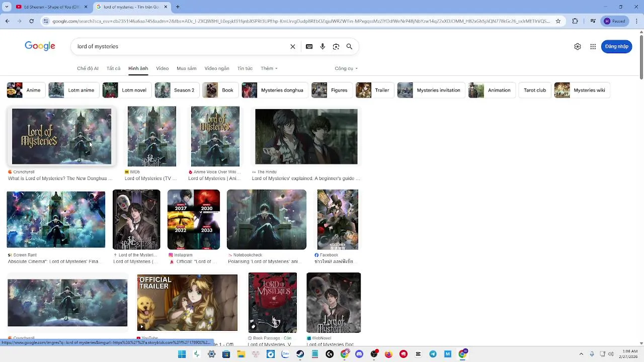The width and height of the screenshot is (644, 362).
Task: Open the WebNovel Lord of Mysteries cover
Action: (334, 303)
